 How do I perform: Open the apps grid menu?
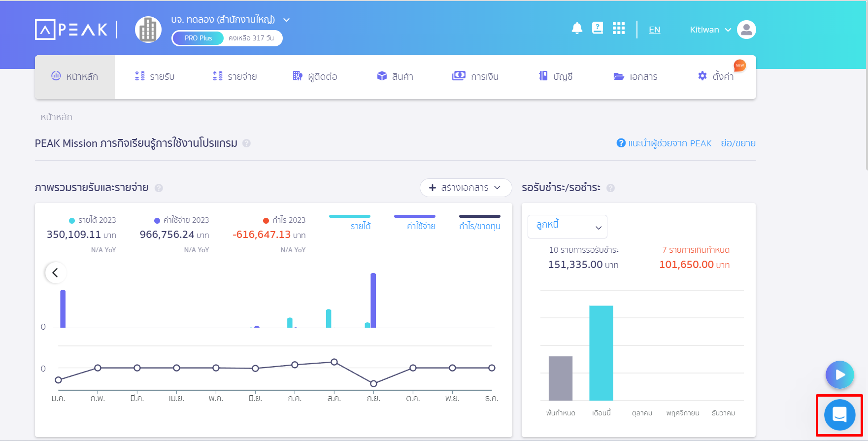click(x=618, y=29)
